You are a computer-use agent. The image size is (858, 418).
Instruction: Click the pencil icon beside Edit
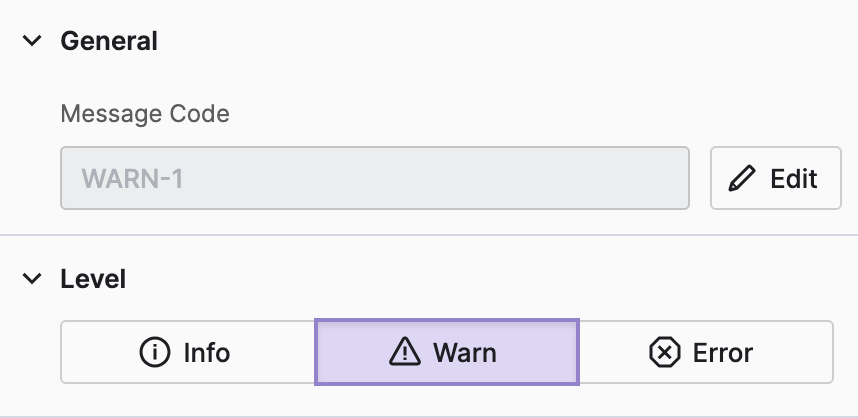tap(742, 179)
